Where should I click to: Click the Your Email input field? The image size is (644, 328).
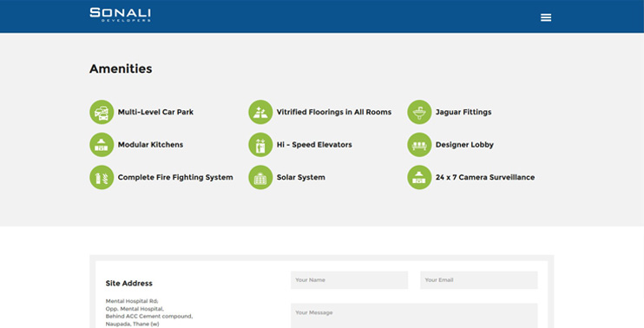(x=479, y=280)
